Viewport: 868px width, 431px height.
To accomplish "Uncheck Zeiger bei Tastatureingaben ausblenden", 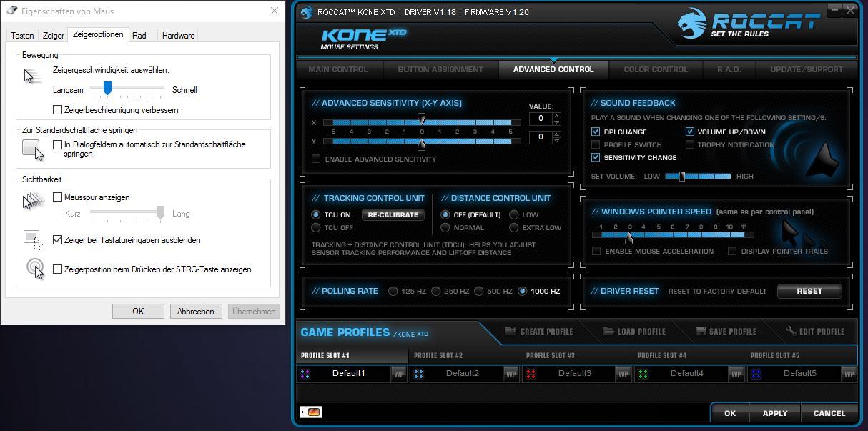I will point(58,240).
